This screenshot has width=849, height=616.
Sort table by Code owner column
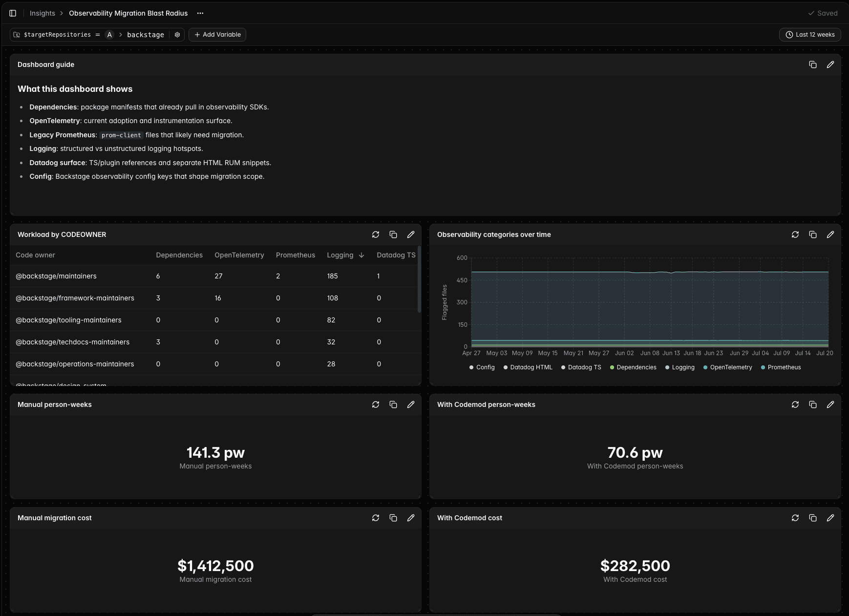tap(35, 255)
